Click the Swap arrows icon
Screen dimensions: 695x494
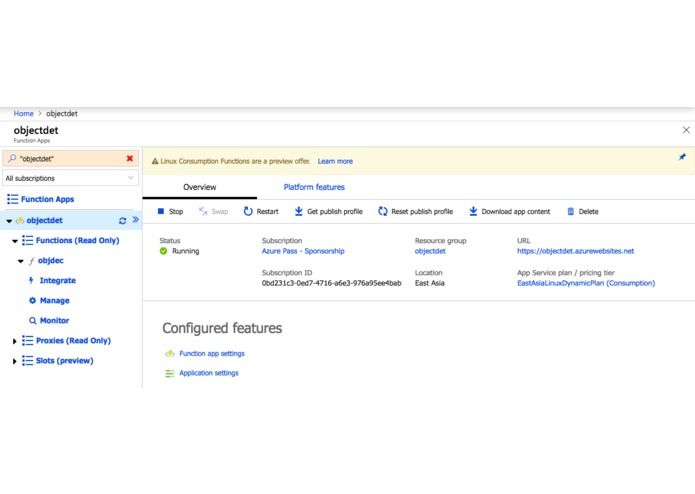[203, 211]
